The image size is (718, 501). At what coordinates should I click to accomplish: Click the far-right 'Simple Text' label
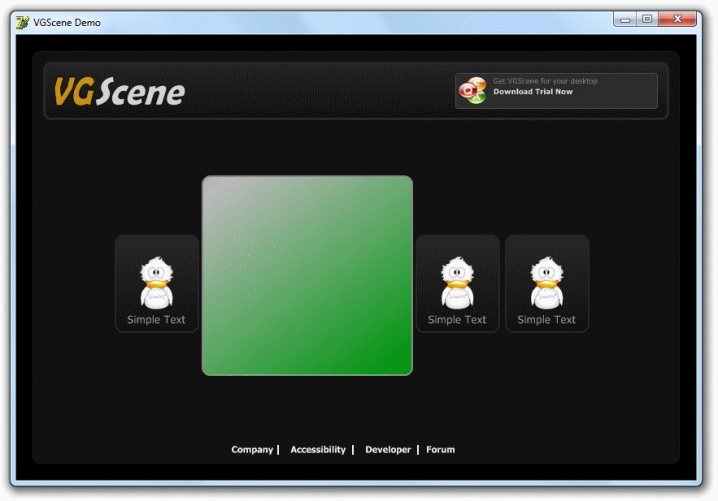pos(546,320)
